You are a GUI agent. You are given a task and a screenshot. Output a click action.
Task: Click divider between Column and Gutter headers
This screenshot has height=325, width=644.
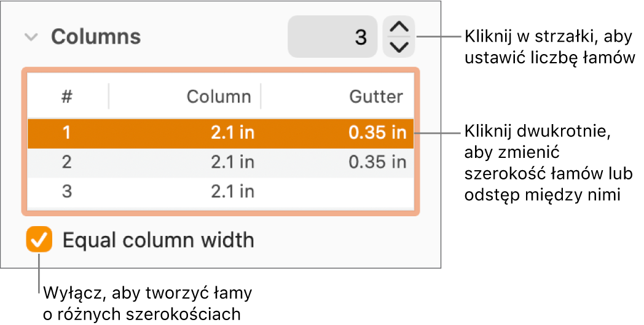pos(261,96)
